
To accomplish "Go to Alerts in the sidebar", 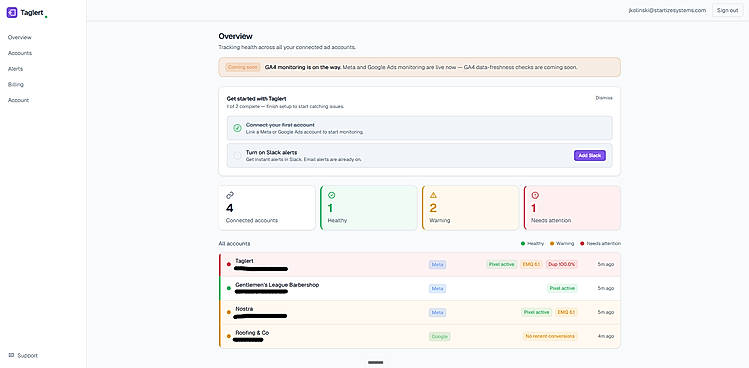I will [15, 69].
